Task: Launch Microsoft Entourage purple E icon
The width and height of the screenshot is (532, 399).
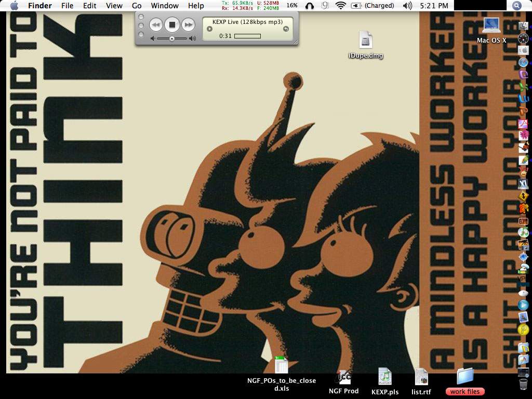Action: coord(524,75)
